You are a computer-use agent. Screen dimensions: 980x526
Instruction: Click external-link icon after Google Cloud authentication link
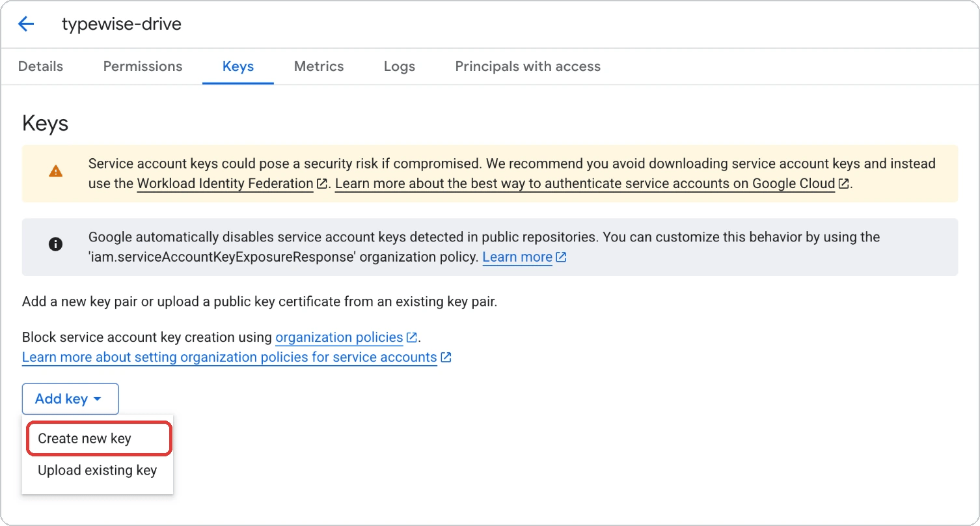[843, 184]
